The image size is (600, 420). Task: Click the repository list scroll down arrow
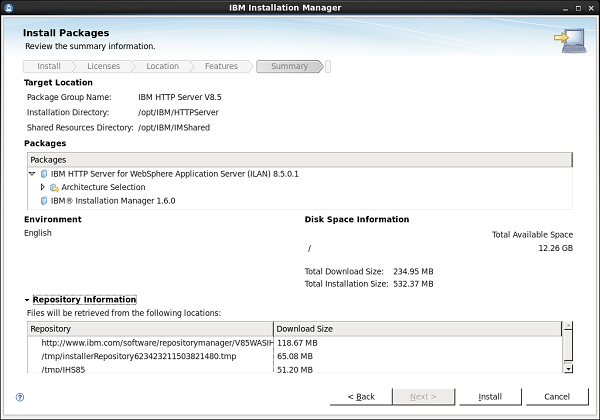(x=569, y=369)
